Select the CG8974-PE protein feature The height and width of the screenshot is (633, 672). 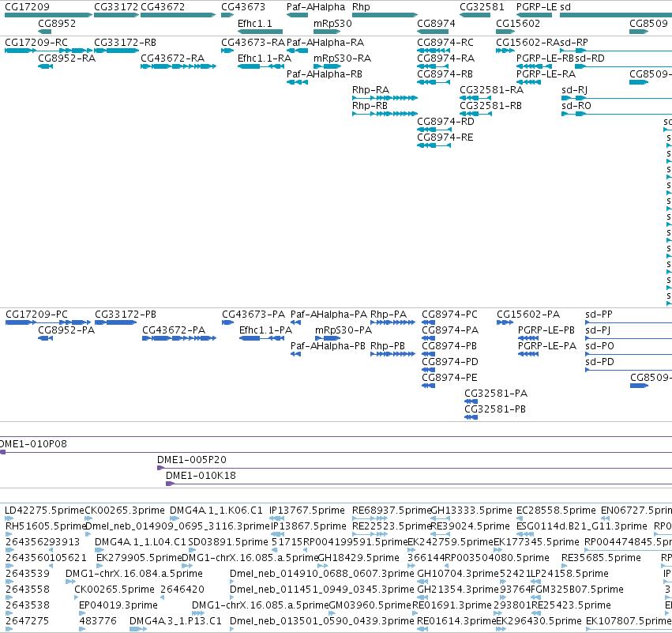pyautogui.click(x=429, y=386)
